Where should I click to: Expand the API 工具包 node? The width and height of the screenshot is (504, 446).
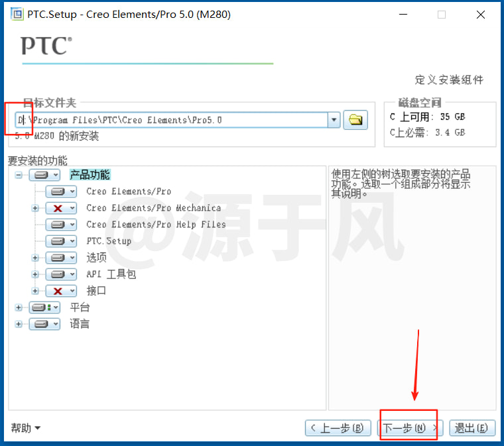click(35, 274)
